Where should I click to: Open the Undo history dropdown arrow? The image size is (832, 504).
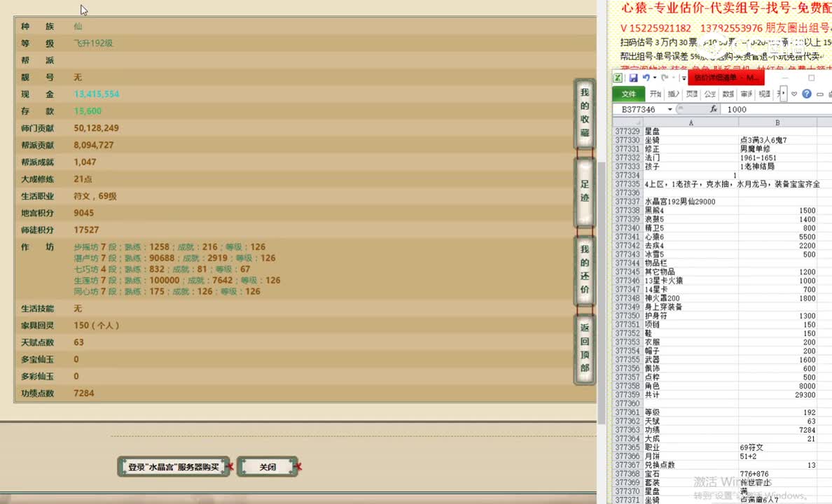[x=653, y=78]
